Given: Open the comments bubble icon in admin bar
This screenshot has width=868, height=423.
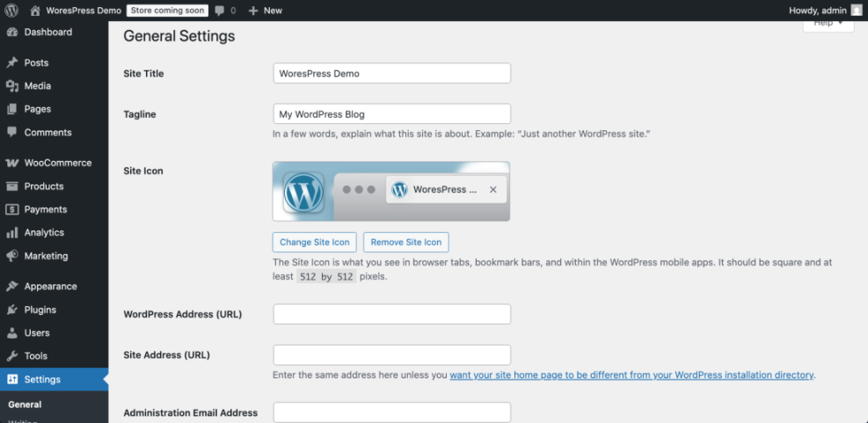Looking at the screenshot, I should (220, 11).
